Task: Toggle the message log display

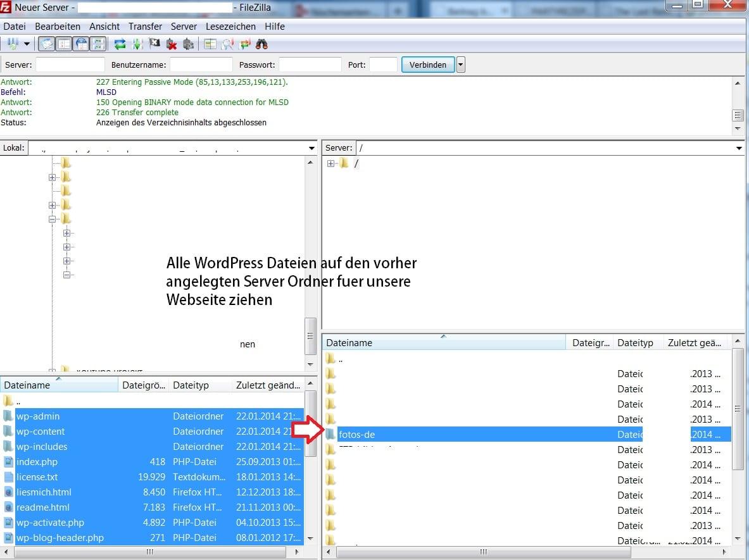Action: pyautogui.click(x=46, y=44)
